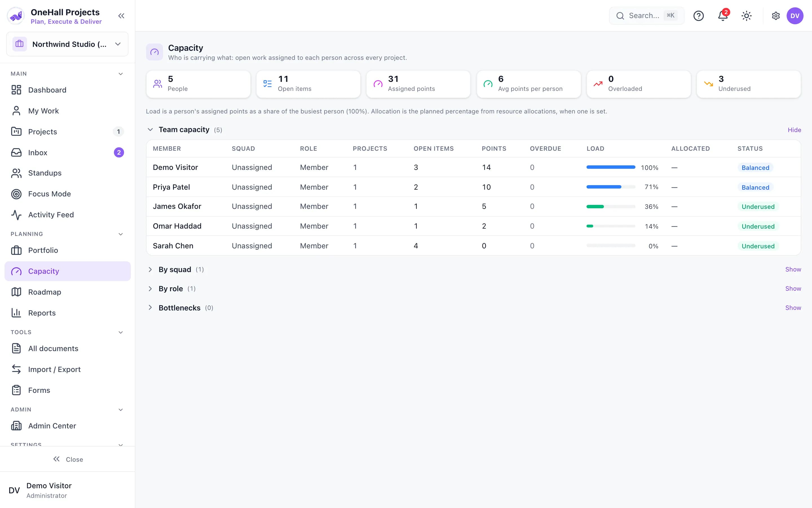Collapse the MAIN sidebar section
Viewport: 812px width, 508px height.
(120, 74)
